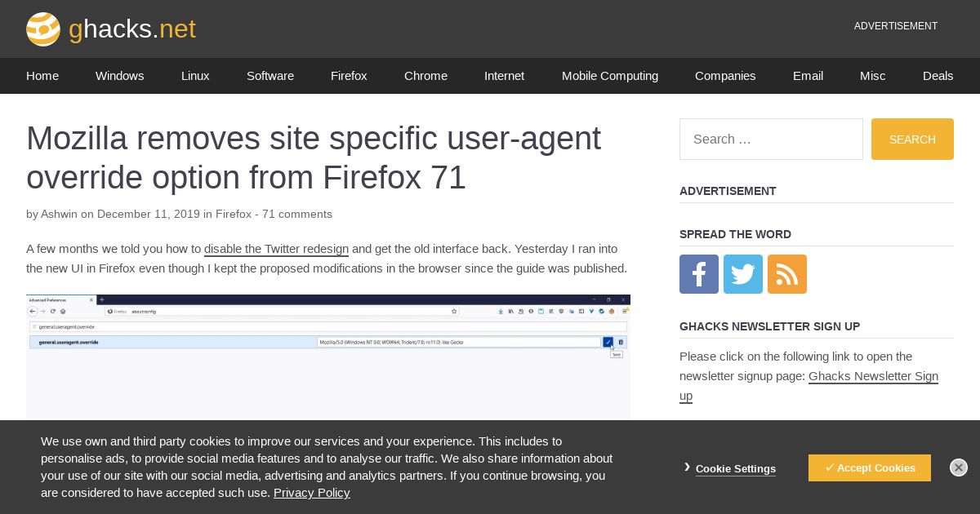
Task: Open the Email category
Action: (808, 76)
